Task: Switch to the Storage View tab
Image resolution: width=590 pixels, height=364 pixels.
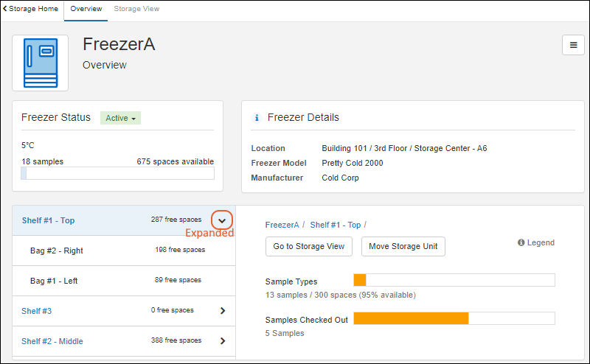Action: [136, 9]
